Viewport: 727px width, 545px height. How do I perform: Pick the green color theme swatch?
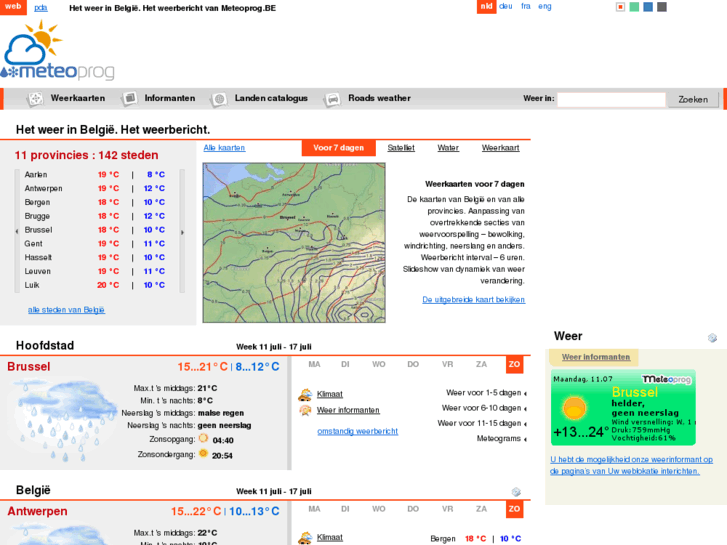coord(634,7)
